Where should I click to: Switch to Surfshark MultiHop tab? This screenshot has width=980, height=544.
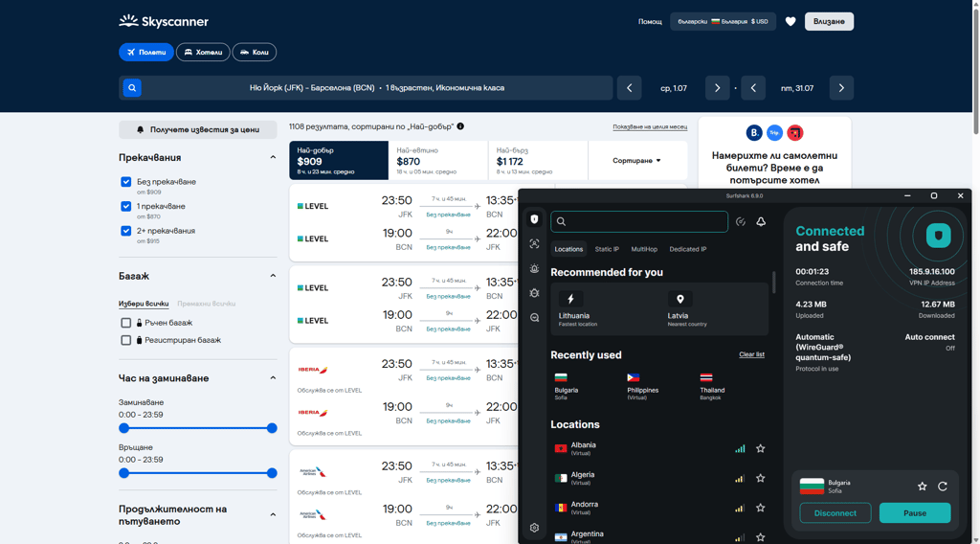(x=644, y=249)
